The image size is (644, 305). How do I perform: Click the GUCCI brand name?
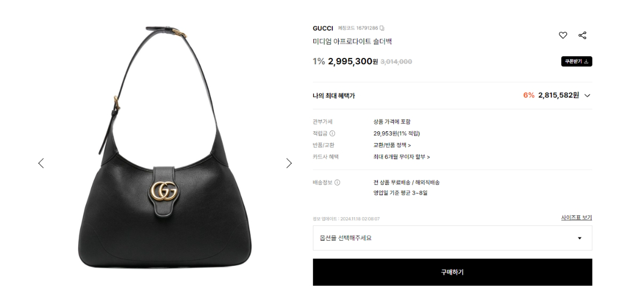[x=323, y=28]
